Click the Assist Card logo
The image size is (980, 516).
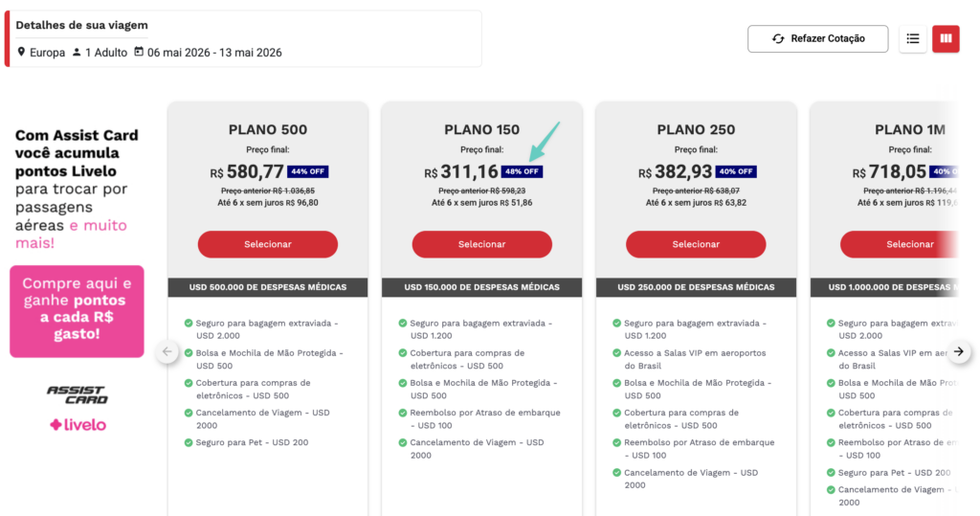[x=78, y=394]
